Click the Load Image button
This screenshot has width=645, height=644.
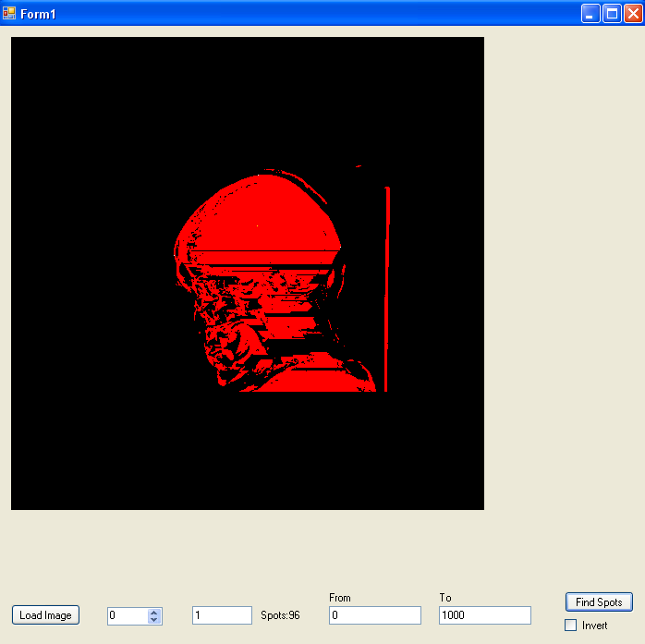(45, 614)
